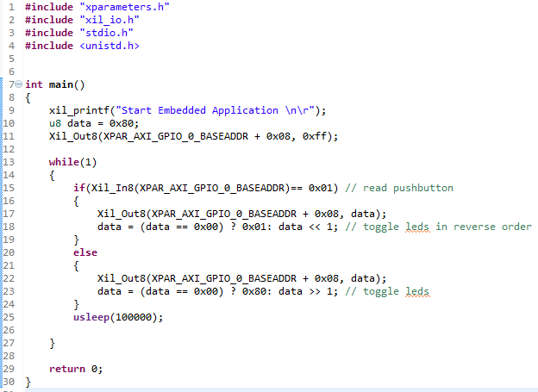Image resolution: width=538 pixels, height=392 pixels.
Task: Click the Xil_In8 call on line 15
Action: click(x=191, y=188)
